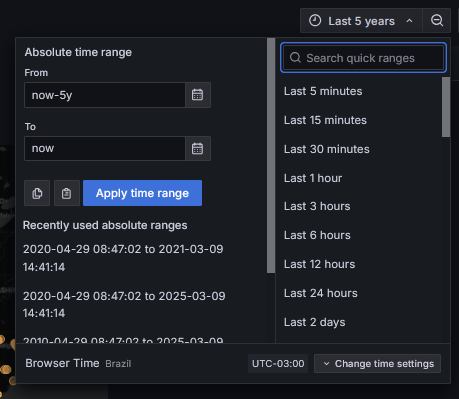Image resolution: width=459 pixels, height=399 pixels.
Task: Collapse the Last 5 years time picker
Action: tap(361, 21)
